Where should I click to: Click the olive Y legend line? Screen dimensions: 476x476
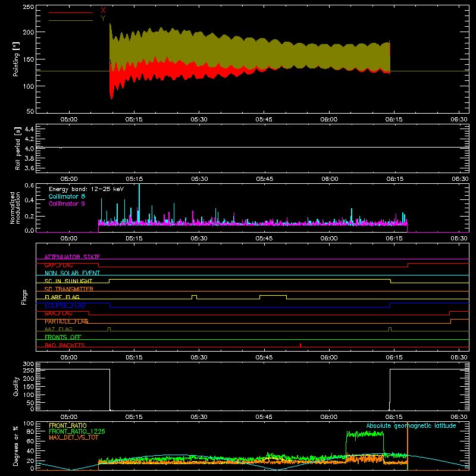pos(71,20)
